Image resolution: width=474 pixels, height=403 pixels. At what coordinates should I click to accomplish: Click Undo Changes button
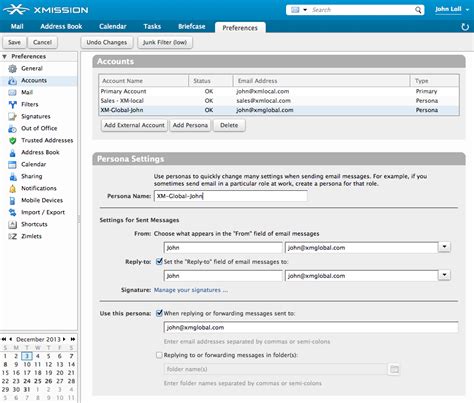pyautogui.click(x=107, y=42)
